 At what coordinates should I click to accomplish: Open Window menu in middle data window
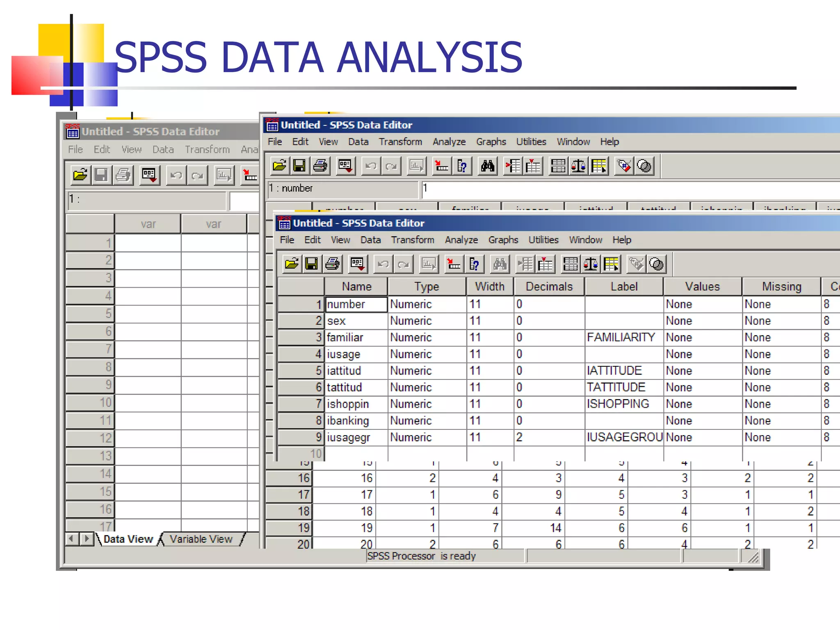point(573,142)
